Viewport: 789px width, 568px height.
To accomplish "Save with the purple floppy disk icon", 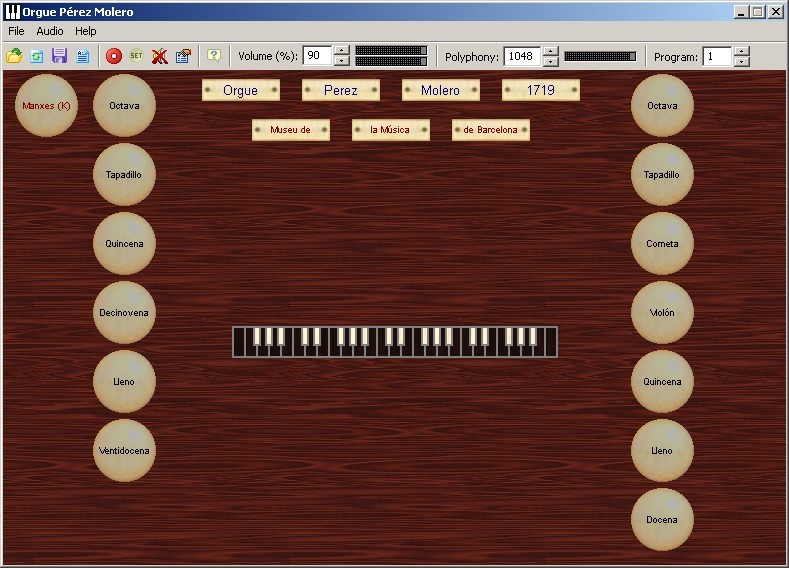I will tap(59, 56).
